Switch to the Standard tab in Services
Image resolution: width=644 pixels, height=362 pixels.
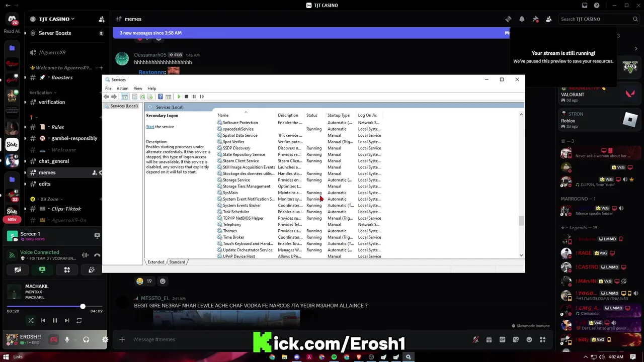(x=177, y=262)
